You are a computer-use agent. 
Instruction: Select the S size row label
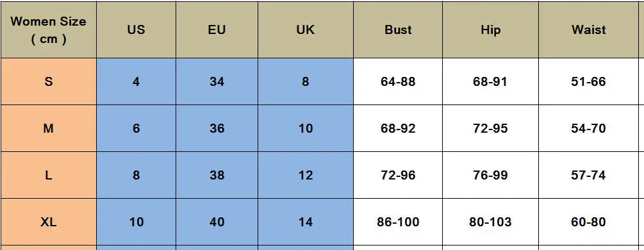click(x=49, y=81)
